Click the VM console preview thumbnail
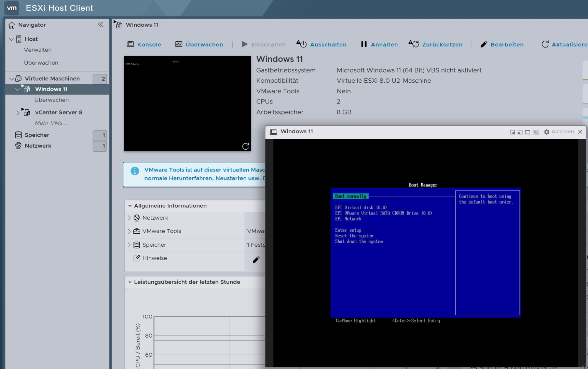 pos(187,104)
